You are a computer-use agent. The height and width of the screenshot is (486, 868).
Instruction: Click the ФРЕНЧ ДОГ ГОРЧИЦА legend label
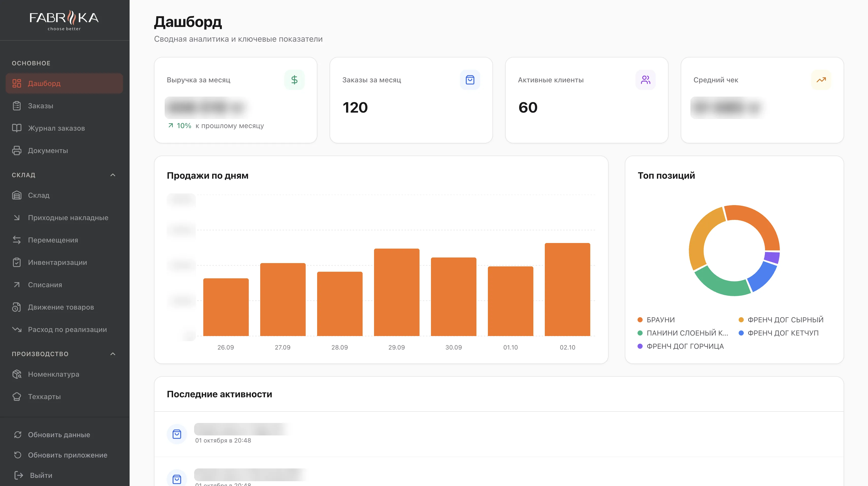tap(685, 346)
